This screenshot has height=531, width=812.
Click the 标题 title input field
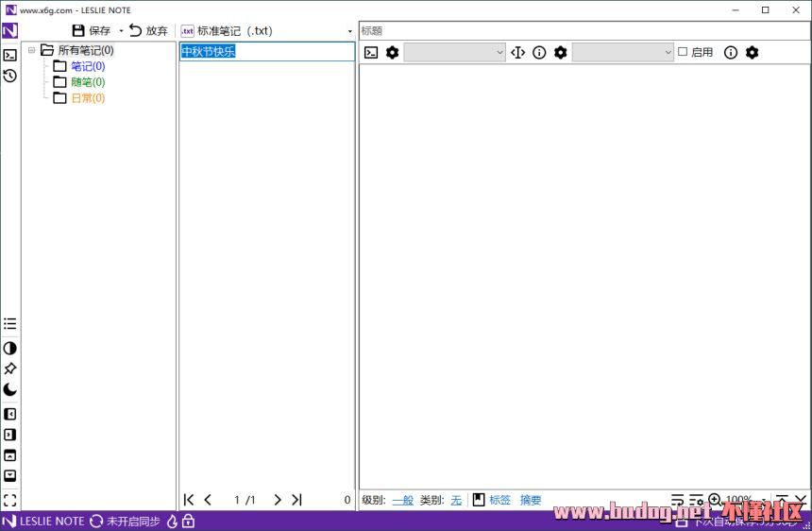click(584, 31)
